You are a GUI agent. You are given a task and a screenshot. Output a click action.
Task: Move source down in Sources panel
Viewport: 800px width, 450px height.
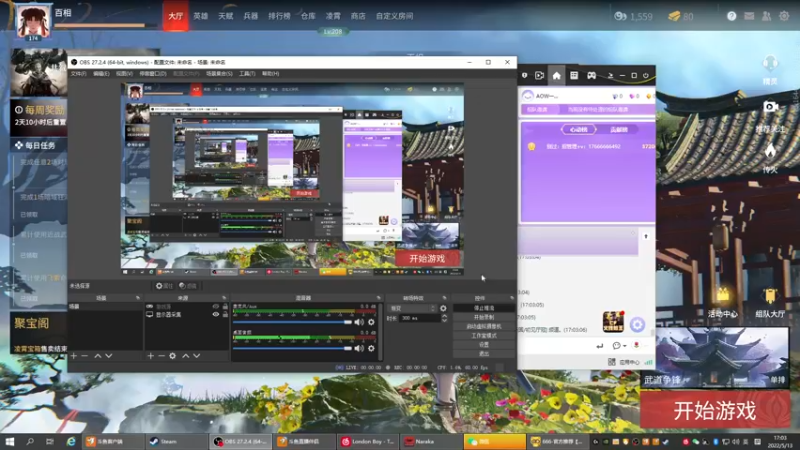tap(196, 356)
